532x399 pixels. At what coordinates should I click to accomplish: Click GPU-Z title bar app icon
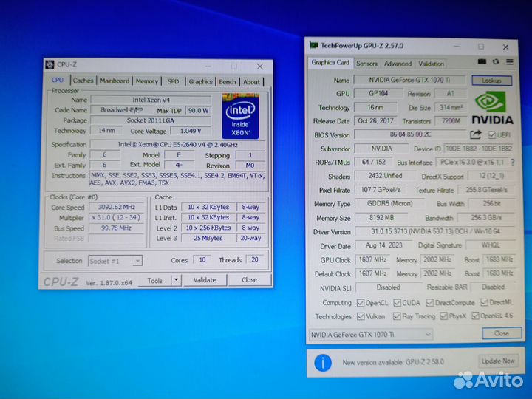pyautogui.click(x=314, y=45)
